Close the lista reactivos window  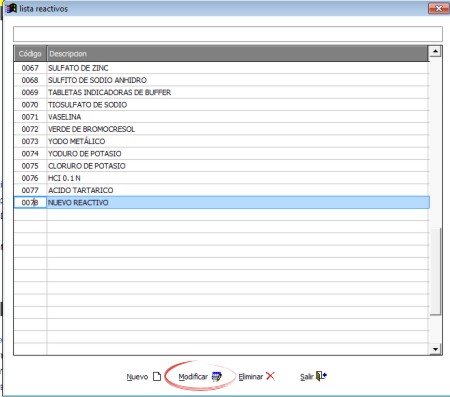438,8
